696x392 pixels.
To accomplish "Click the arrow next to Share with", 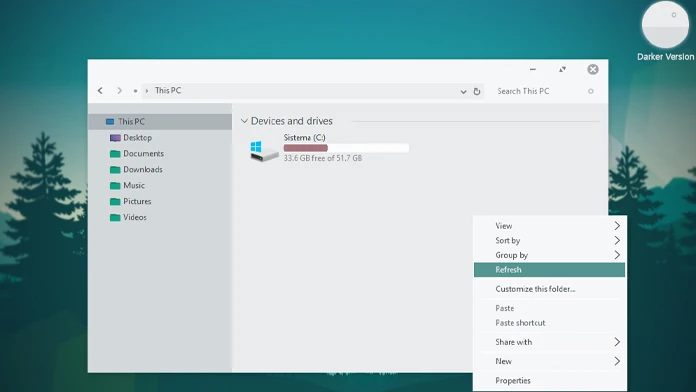I will pos(617,342).
